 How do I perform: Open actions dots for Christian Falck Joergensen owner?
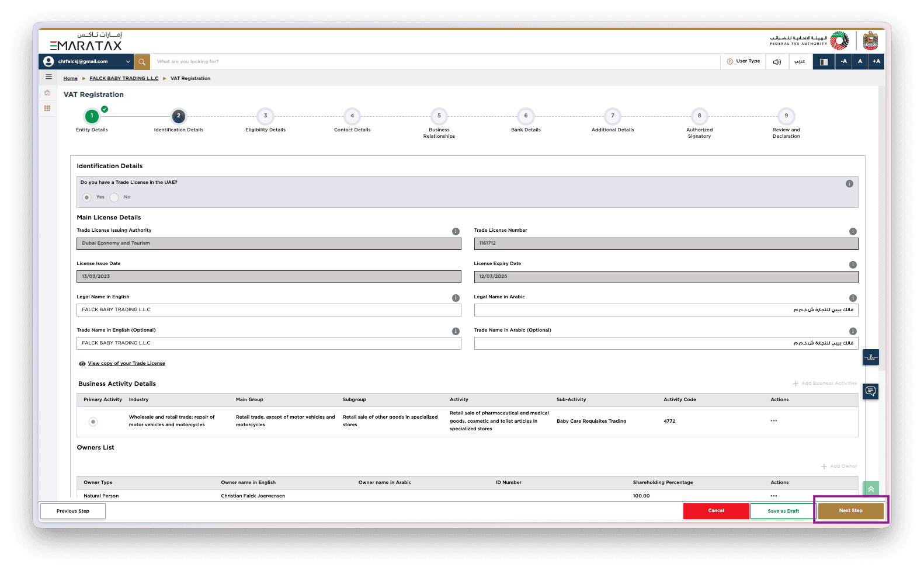pos(774,496)
